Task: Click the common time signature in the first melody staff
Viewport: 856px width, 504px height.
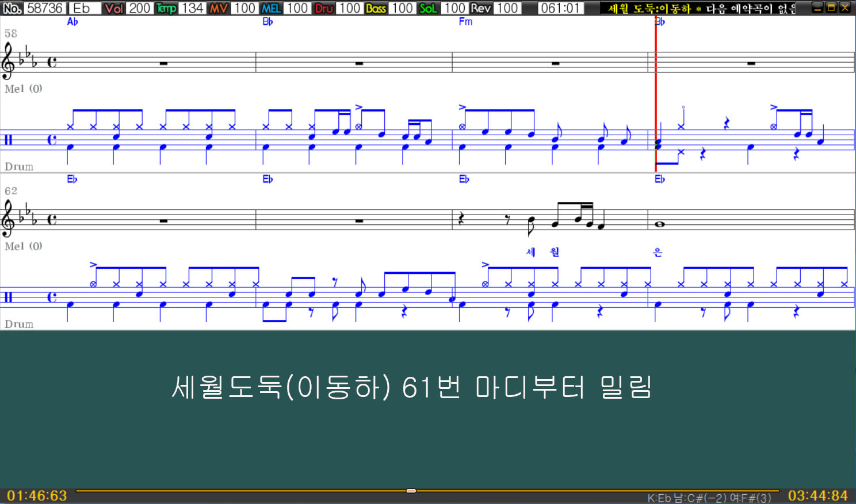Action: coord(52,62)
